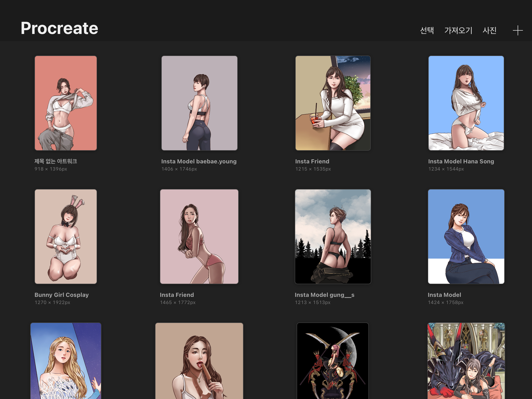This screenshot has height=399, width=532.
Task: Open the dragon cathedral artwork
Action: coord(466,361)
